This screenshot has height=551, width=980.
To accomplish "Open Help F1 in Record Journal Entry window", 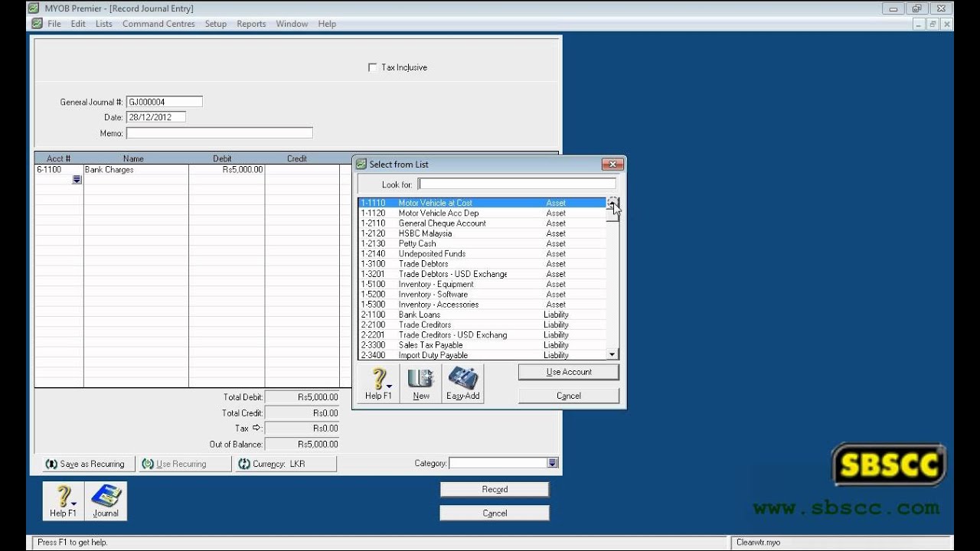I will [x=63, y=501].
